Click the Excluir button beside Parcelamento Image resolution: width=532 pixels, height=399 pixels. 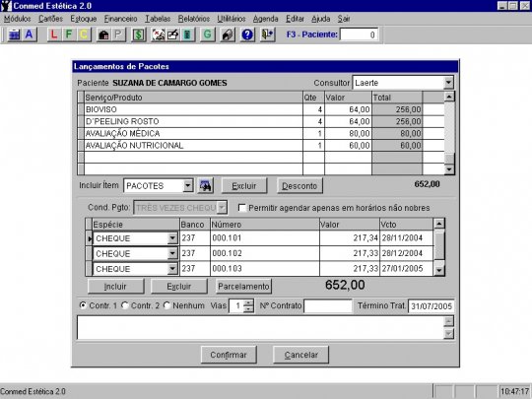[178, 287]
